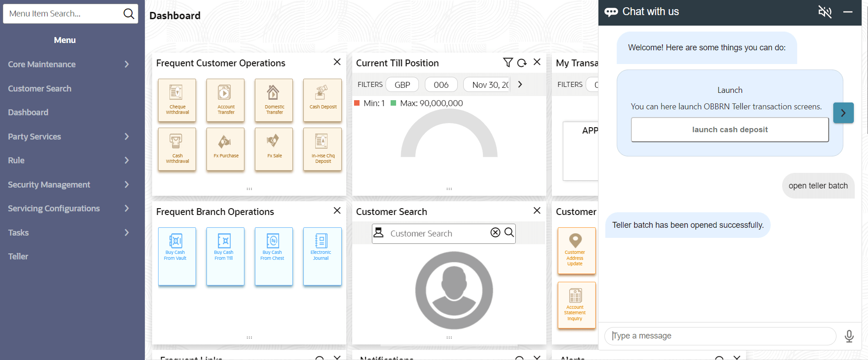Image resolution: width=868 pixels, height=360 pixels.
Task: Click the menu search magnifier icon
Action: tap(129, 14)
